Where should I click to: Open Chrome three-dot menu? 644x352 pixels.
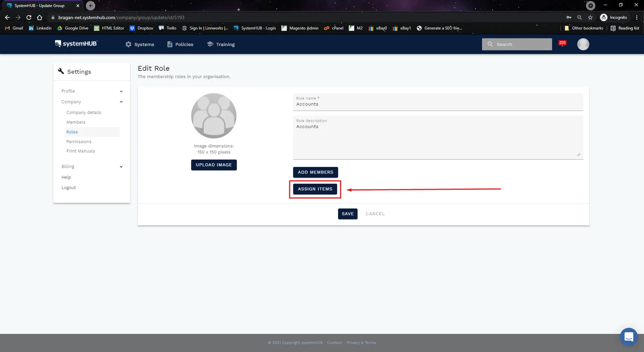637,17
